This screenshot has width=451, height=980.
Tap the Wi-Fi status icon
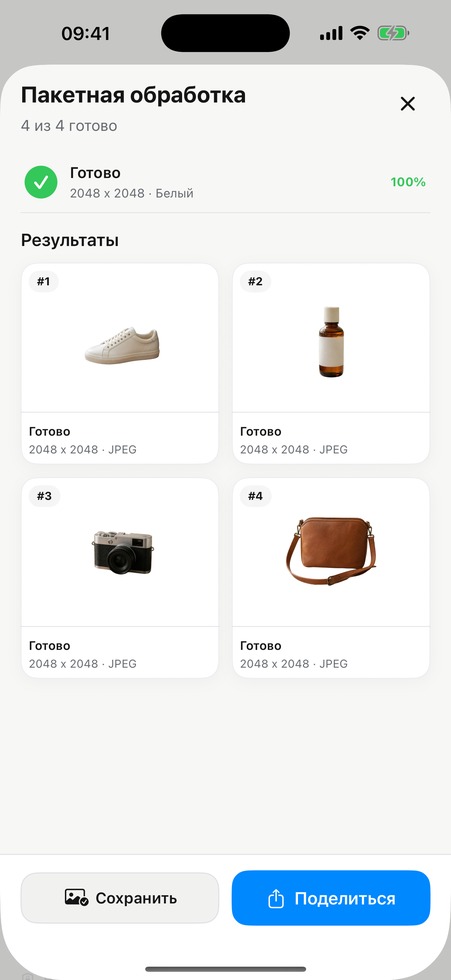[360, 33]
